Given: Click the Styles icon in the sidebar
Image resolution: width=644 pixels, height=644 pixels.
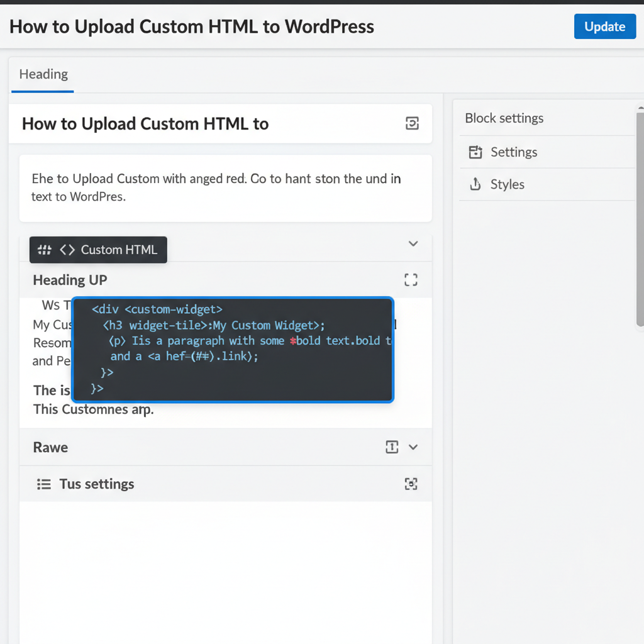Looking at the screenshot, I should point(475,184).
